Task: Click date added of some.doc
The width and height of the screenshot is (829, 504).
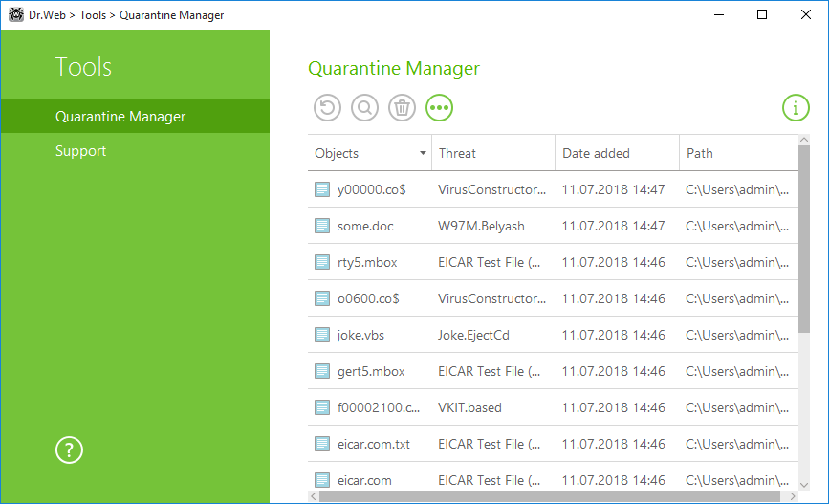Action: tap(613, 226)
